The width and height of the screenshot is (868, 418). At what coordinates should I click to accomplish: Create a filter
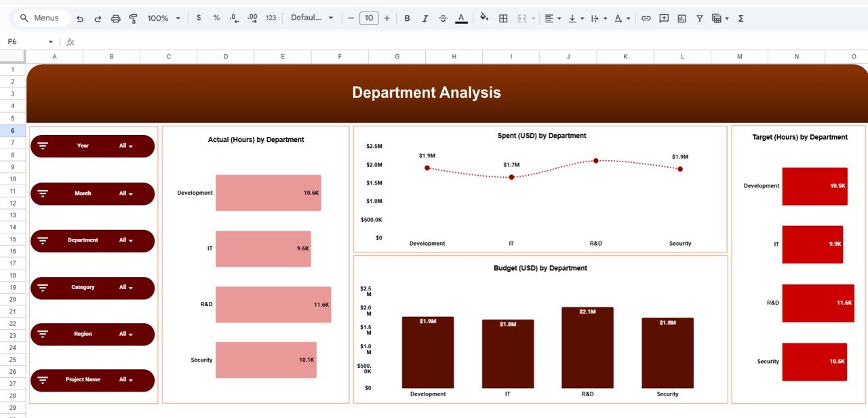[x=699, y=18]
